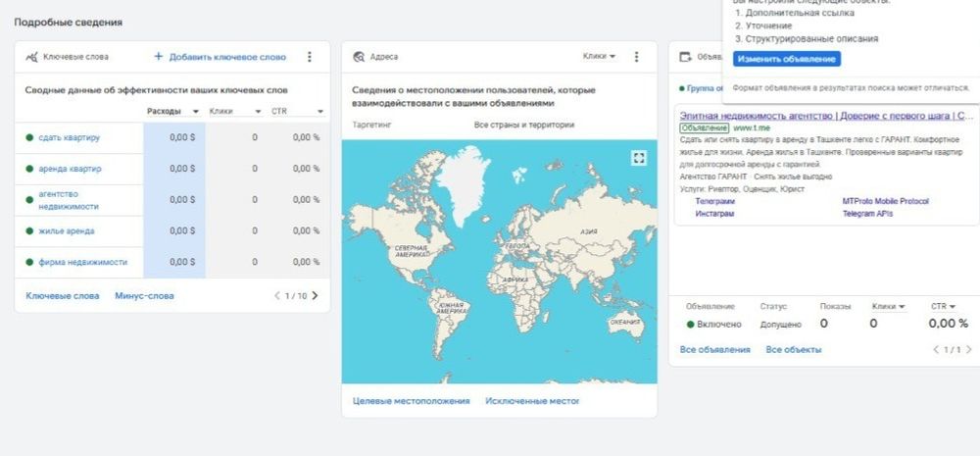Go to previous keywords page arrow

click(x=277, y=296)
